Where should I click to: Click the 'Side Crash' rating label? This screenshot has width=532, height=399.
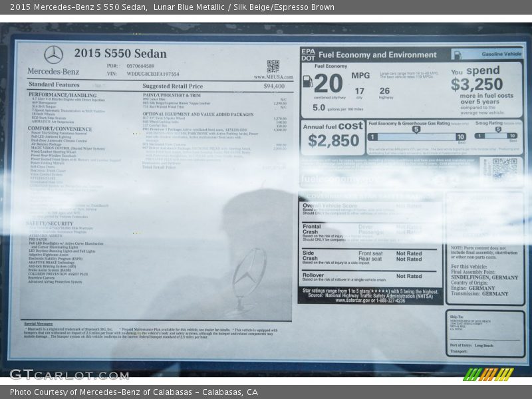310,255
